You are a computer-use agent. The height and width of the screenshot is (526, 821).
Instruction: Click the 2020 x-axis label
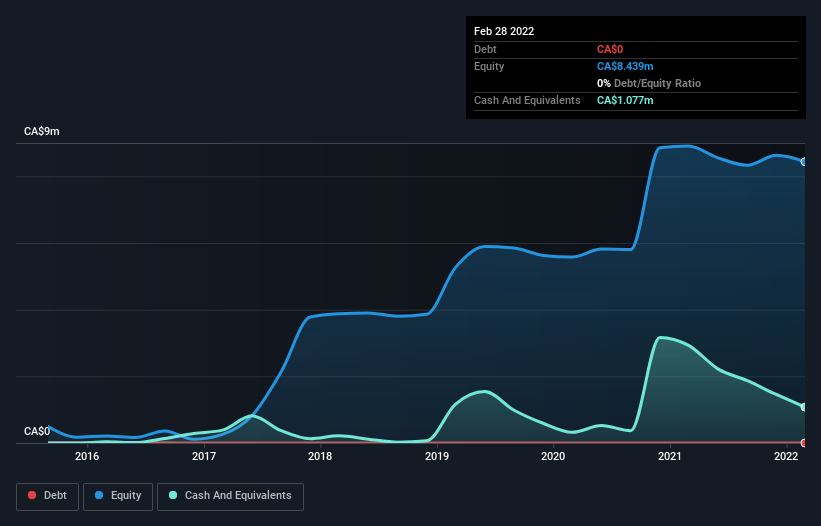[553, 456]
